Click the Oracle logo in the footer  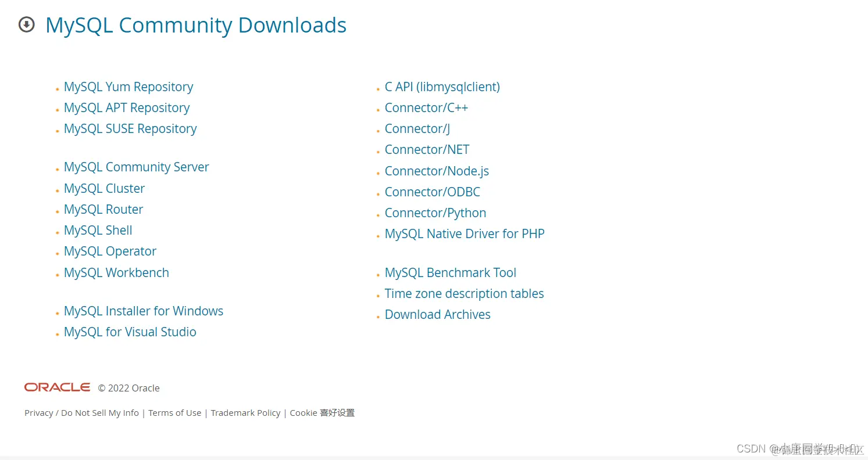(57, 387)
